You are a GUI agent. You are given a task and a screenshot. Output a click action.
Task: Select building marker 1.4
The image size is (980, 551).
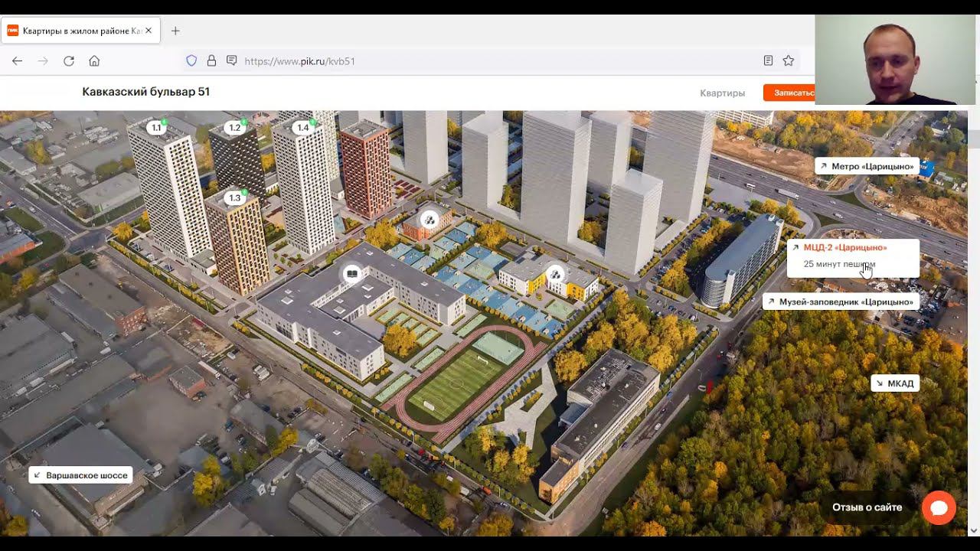304,128
